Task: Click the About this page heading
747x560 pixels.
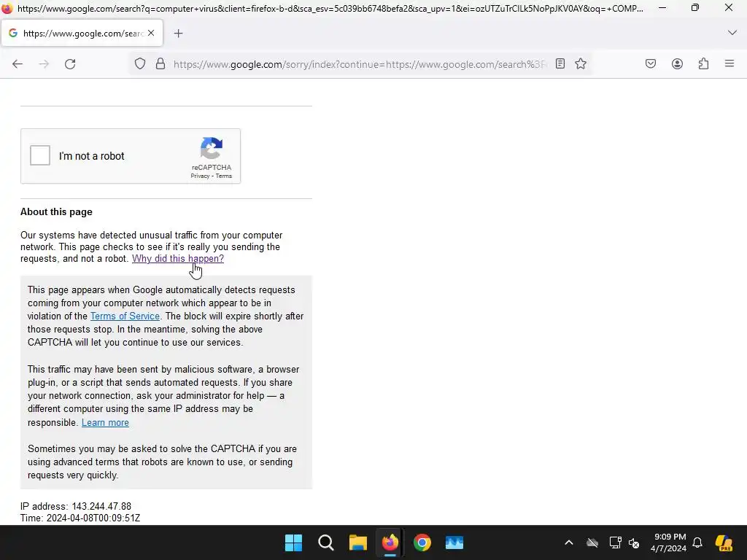Action: pos(56,212)
